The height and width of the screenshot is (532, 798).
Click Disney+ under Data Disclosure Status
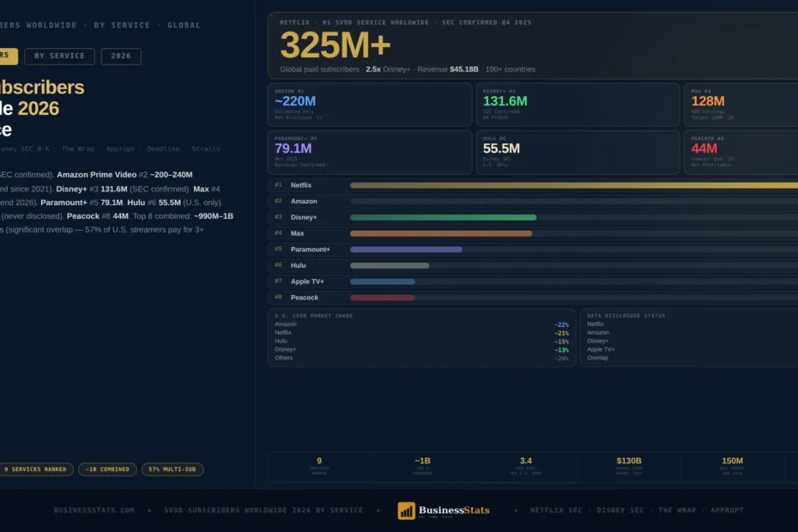coord(597,342)
